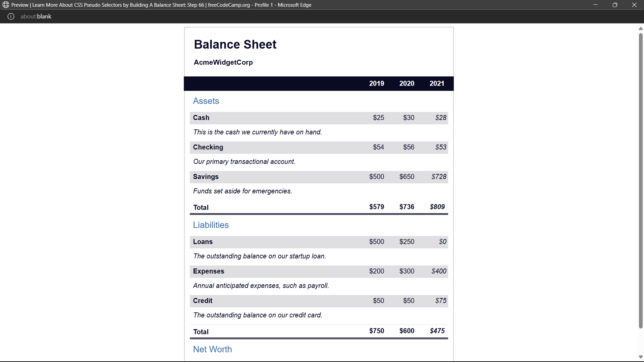Image resolution: width=644 pixels, height=362 pixels.
Task: Click the $579 Assets total
Action: tap(377, 207)
